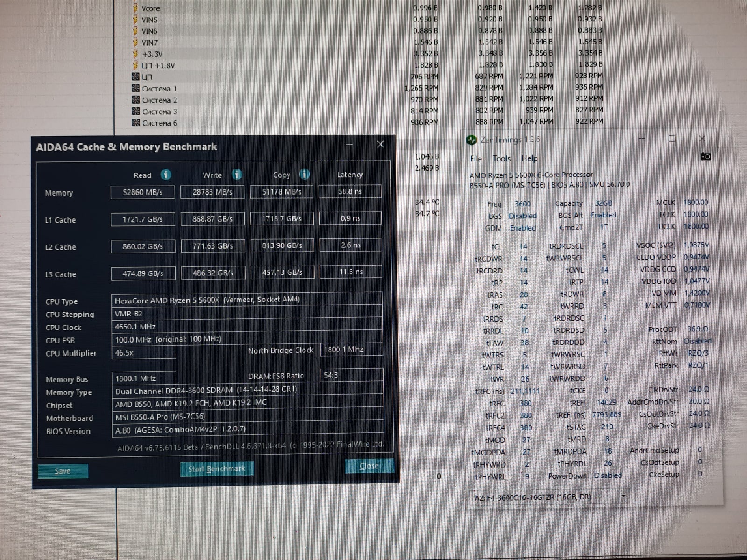Viewport: 747px width, 560px height.
Task: Click the Система 1 fan icon
Action: [136, 88]
